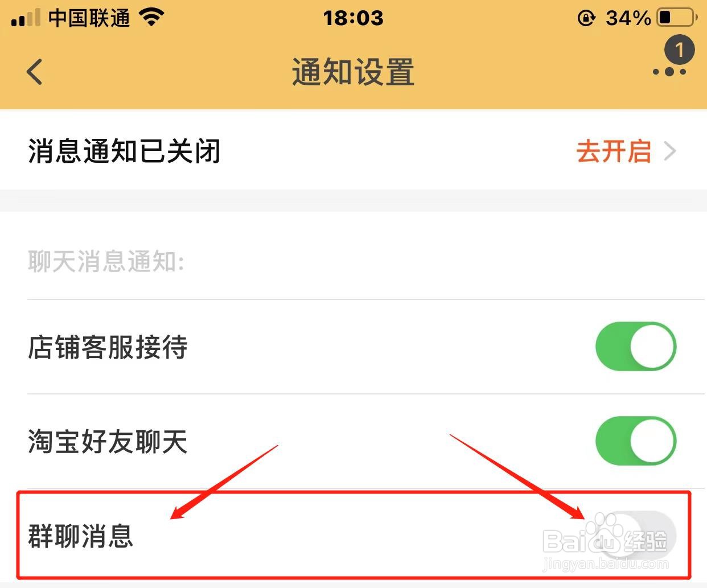Tap the Wi-Fi status icon
707x588 pixels.
[151, 18]
